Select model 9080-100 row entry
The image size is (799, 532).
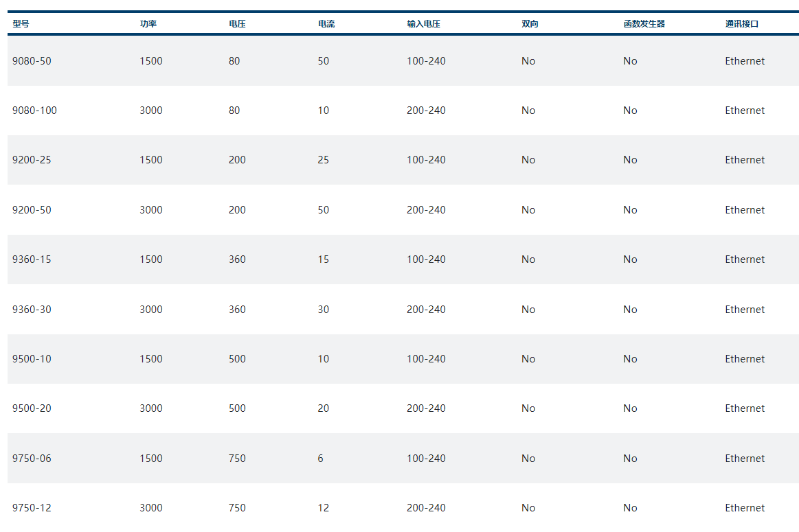34,111
